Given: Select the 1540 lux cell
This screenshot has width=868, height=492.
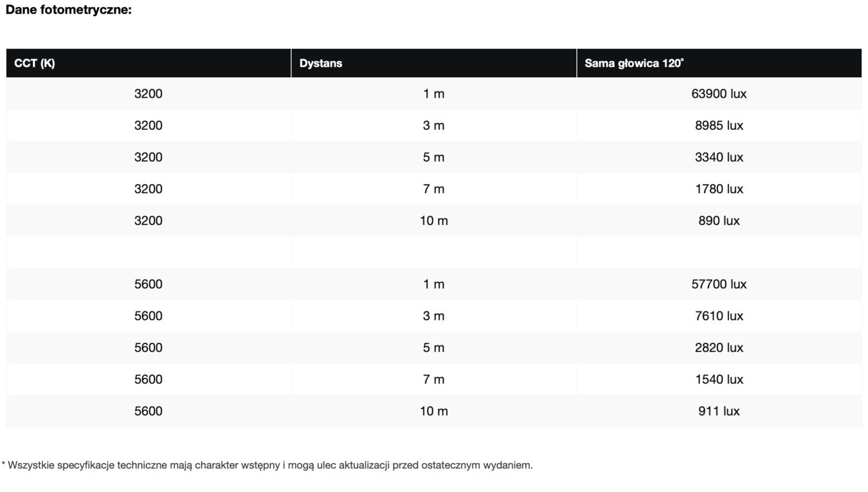Looking at the screenshot, I should [x=719, y=379].
